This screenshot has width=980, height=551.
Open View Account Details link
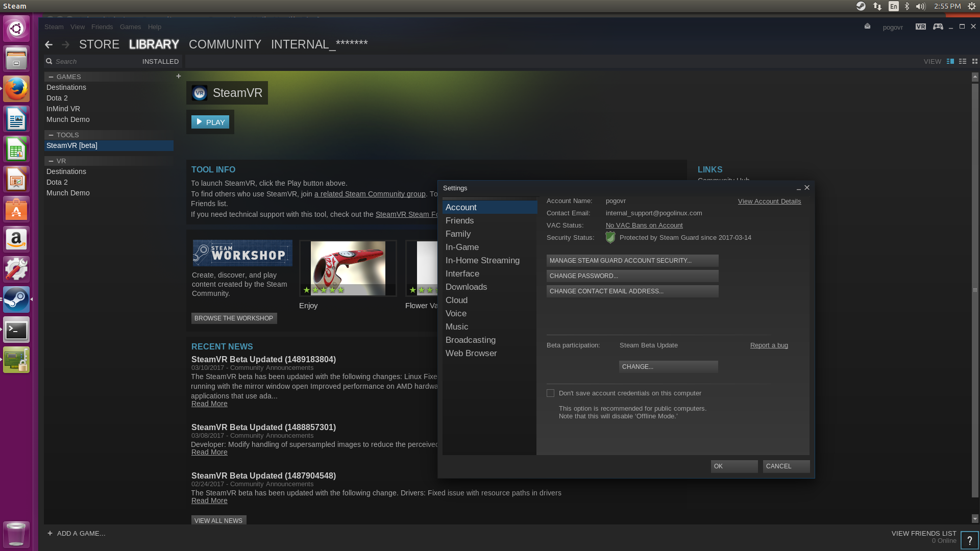tap(769, 202)
